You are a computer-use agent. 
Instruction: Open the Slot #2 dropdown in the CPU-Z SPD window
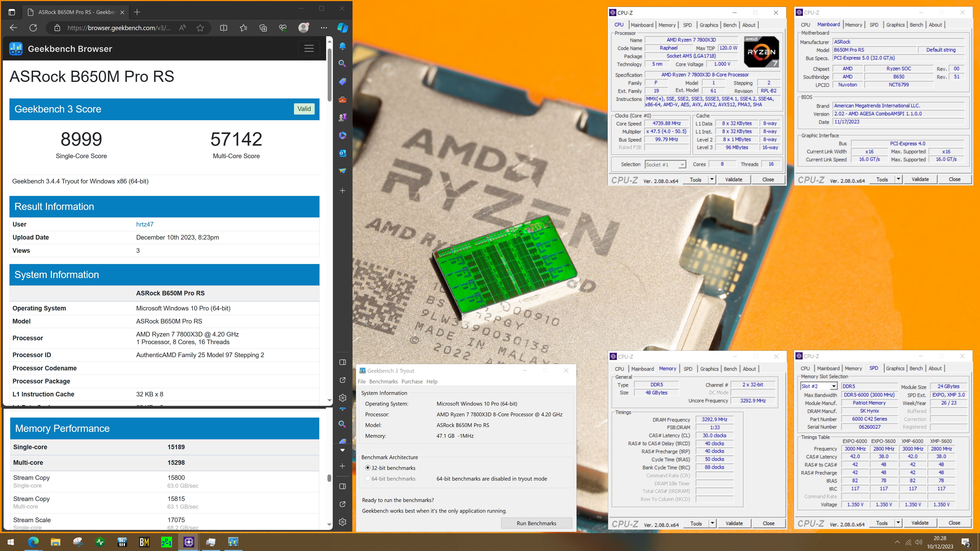[834, 386]
